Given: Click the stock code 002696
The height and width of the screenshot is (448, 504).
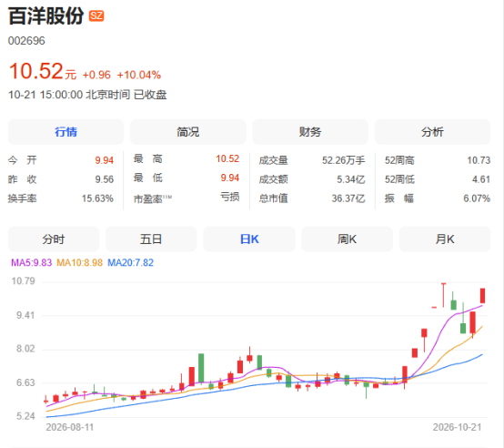Looking at the screenshot, I should (26, 41).
